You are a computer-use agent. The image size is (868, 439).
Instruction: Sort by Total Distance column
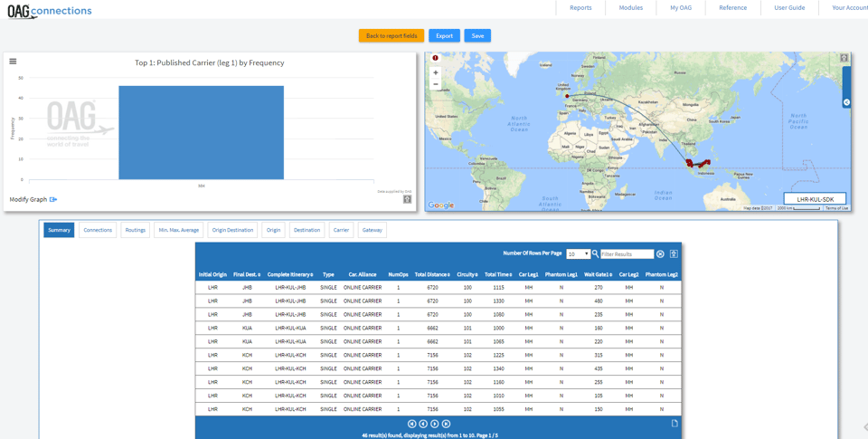tap(432, 274)
